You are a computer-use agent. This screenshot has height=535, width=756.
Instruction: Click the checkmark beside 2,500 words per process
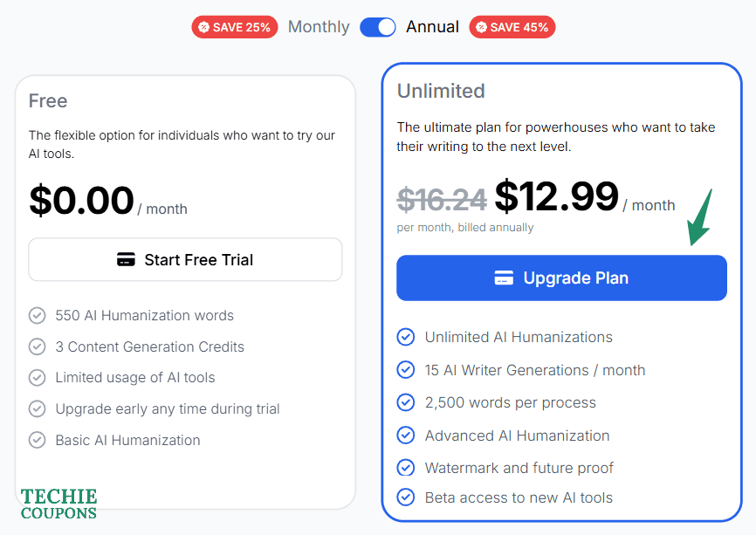point(406,402)
